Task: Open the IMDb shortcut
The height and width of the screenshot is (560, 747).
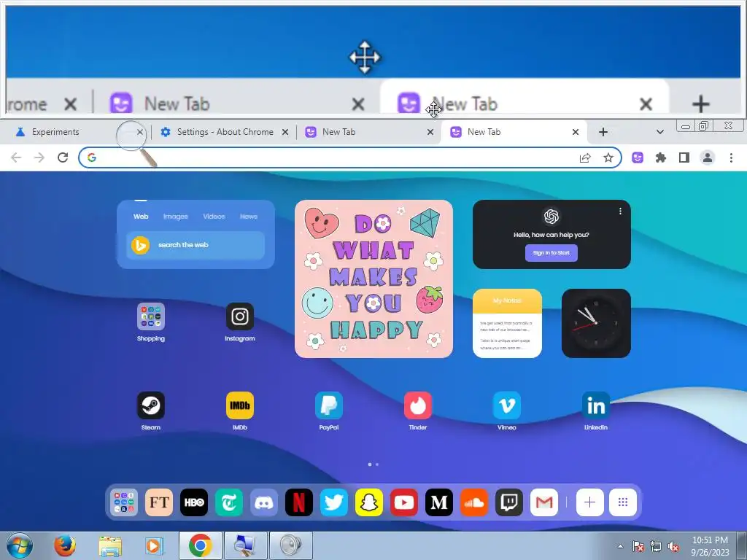Action: click(x=239, y=405)
